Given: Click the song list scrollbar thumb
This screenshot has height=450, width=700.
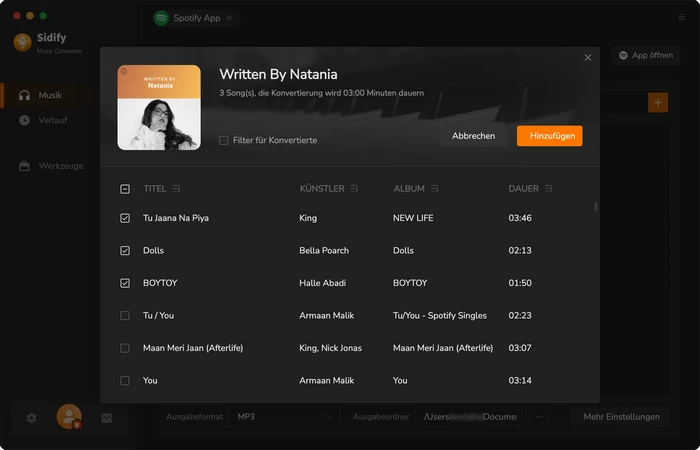Looking at the screenshot, I should 596,207.
